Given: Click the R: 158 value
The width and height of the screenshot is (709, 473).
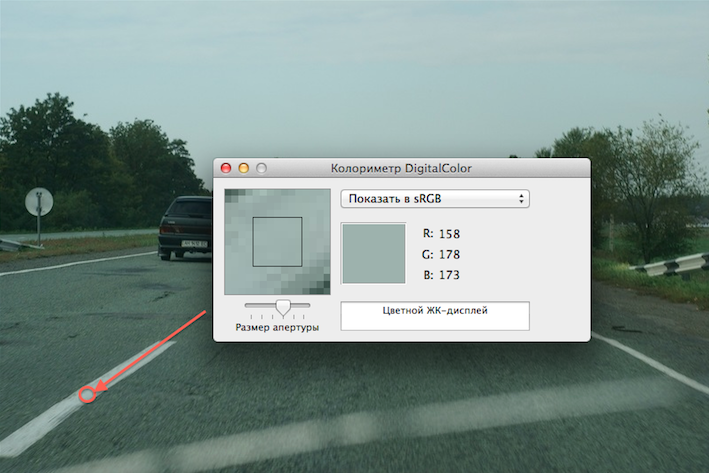Looking at the screenshot, I should click(441, 234).
